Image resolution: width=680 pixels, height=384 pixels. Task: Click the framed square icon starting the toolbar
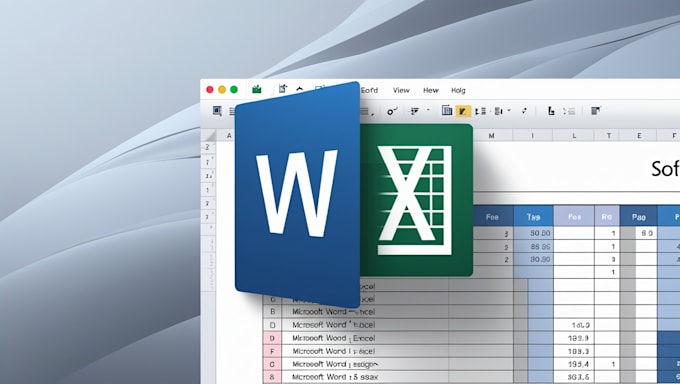217,111
